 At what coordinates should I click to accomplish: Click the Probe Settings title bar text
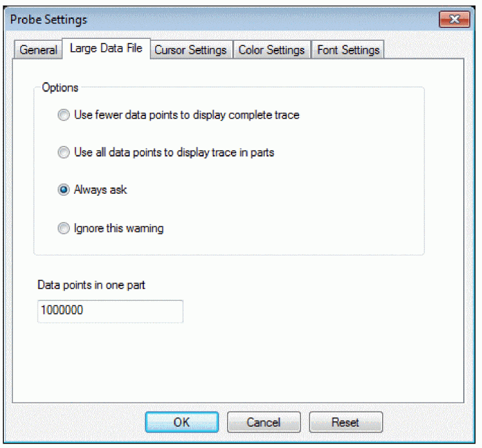49,19
